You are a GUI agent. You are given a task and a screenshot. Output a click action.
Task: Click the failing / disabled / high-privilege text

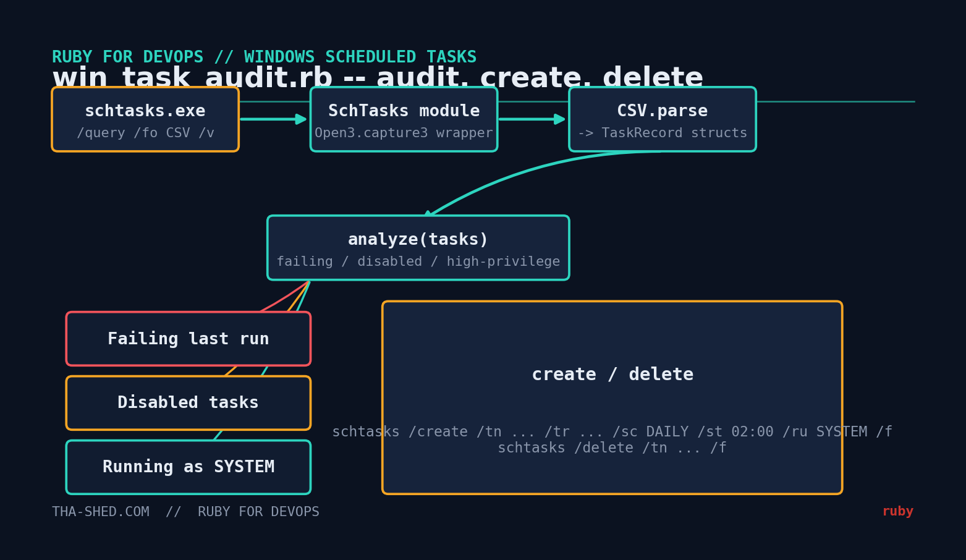click(418, 261)
